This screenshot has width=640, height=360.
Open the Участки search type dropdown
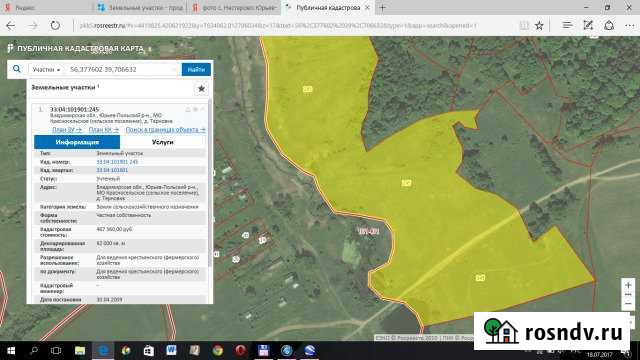46,70
